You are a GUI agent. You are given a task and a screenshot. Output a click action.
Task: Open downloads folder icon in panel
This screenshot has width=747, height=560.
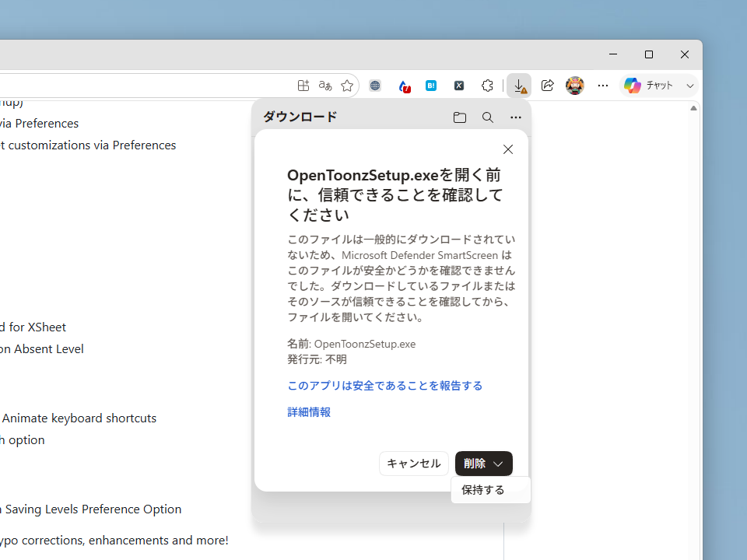(x=460, y=117)
